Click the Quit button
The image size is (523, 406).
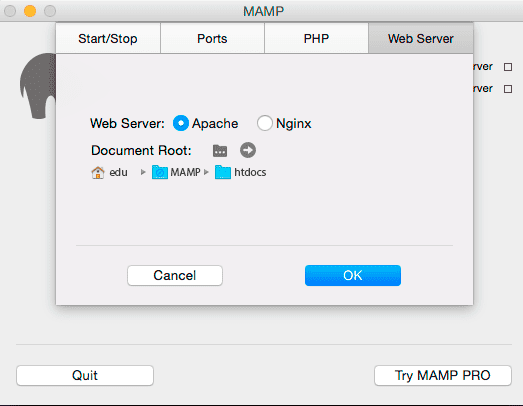(85, 375)
